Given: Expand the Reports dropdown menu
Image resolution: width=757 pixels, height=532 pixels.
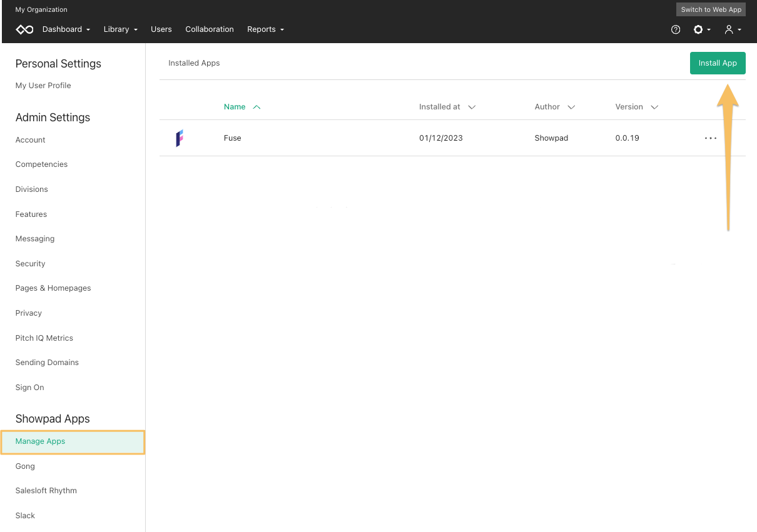Looking at the screenshot, I should [x=266, y=29].
